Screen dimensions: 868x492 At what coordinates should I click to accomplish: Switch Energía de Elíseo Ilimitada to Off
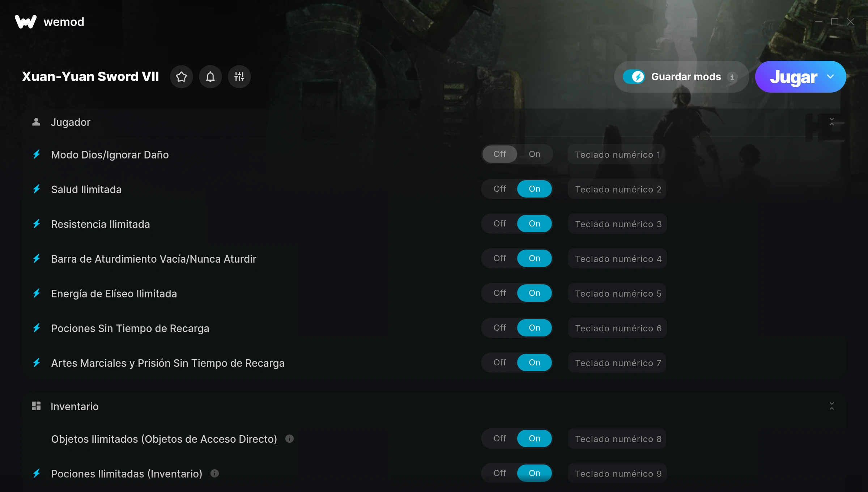(x=500, y=293)
